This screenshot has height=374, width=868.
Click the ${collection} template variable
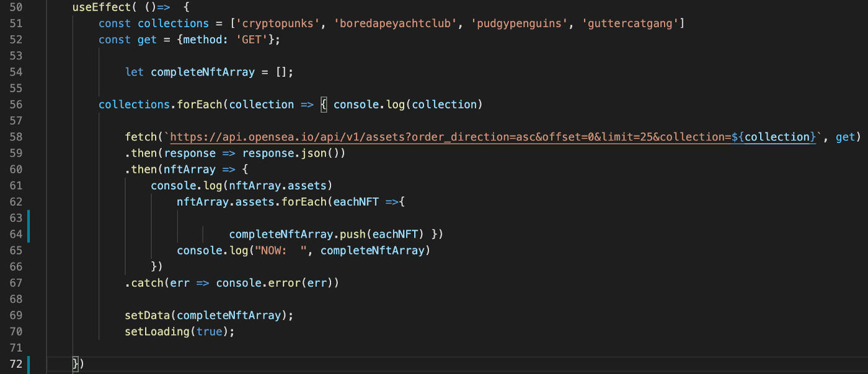tap(773, 137)
